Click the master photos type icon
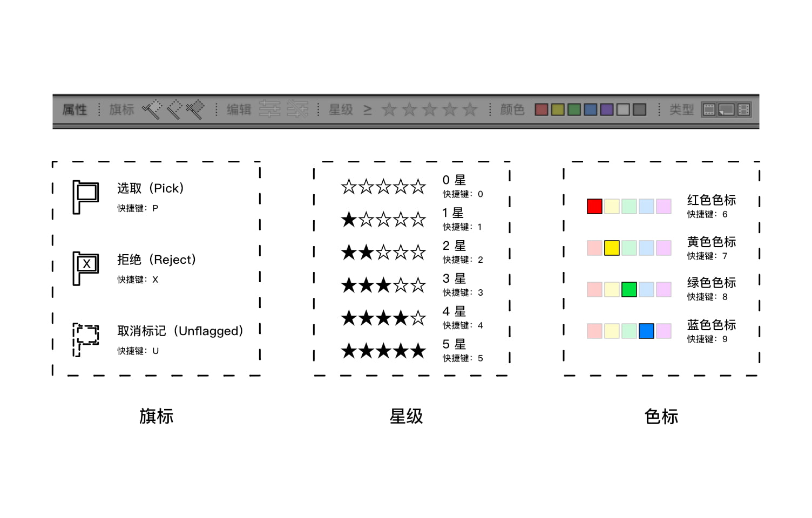Viewport: 812px width, 518px height. pyautogui.click(x=708, y=110)
